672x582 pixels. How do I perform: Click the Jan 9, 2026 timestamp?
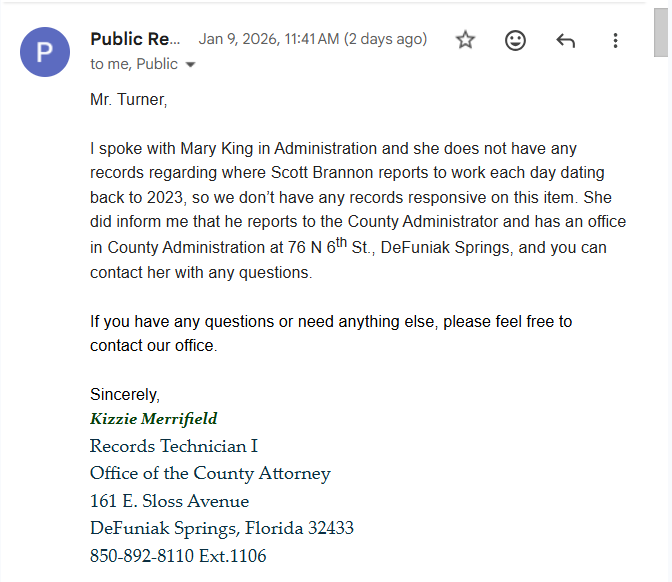[312, 39]
